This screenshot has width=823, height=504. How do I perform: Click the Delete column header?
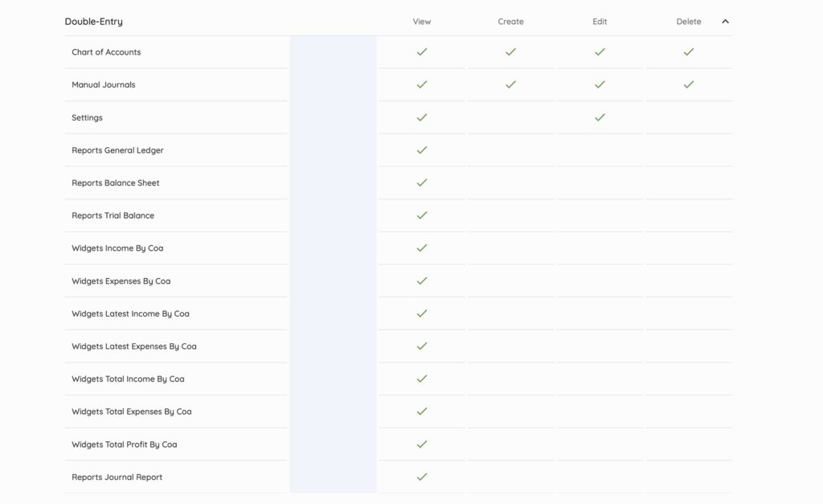point(688,22)
